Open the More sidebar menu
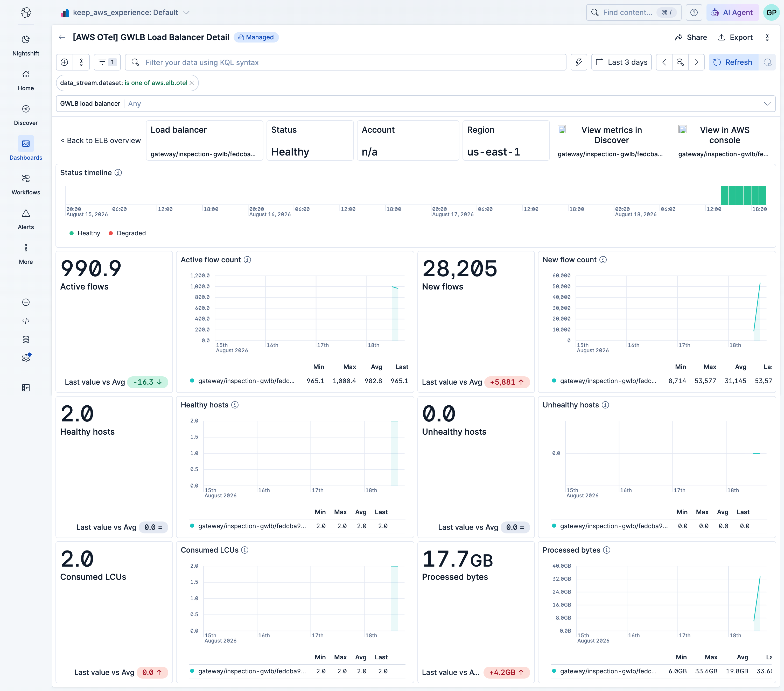 [26, 254]
